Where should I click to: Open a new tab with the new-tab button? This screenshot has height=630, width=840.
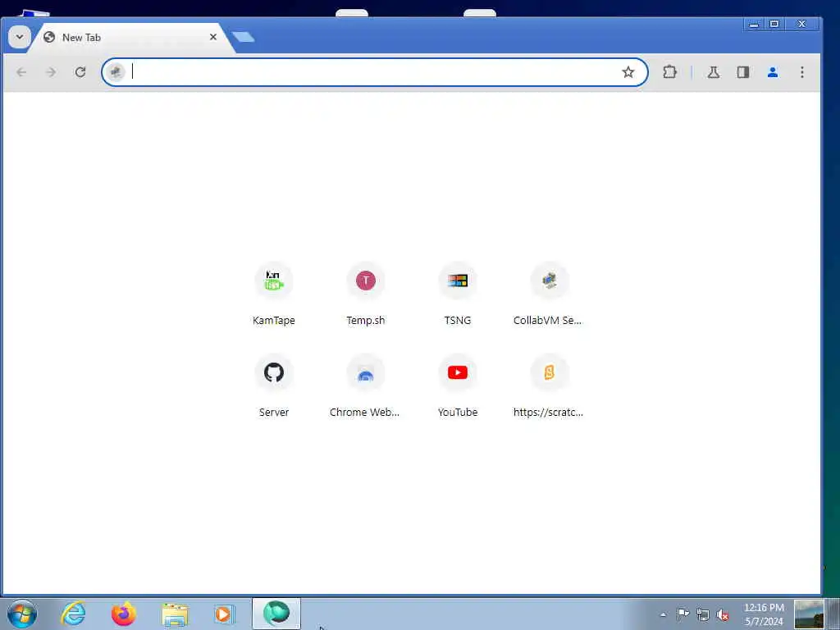pos(244,37)
